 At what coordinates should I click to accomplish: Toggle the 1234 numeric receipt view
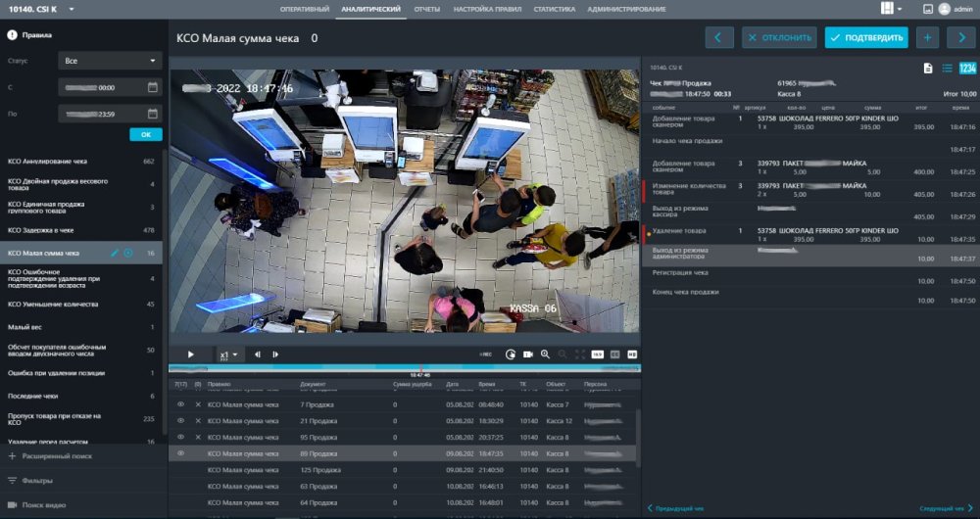coord(967,68)
